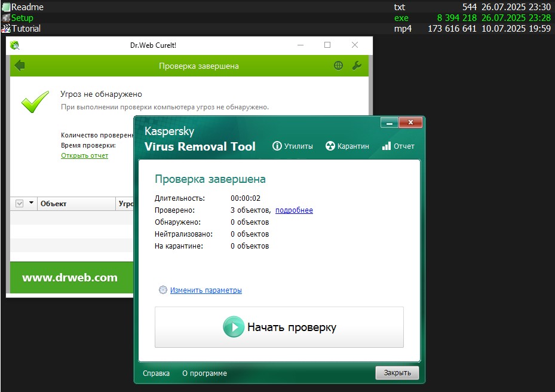Click the Начать проверку button
555x392 pixels.
[279, 327]
